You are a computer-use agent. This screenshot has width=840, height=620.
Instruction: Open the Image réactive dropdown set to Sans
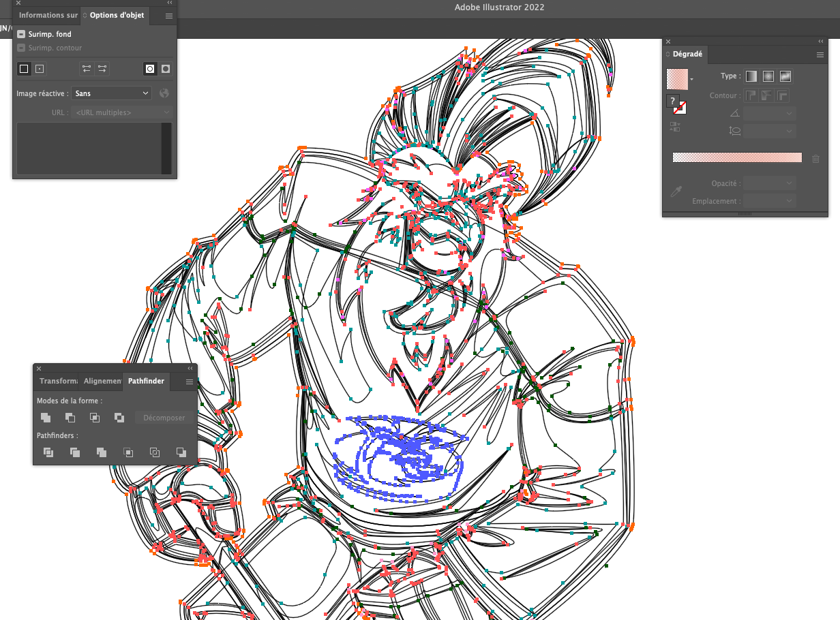(111, 93)
